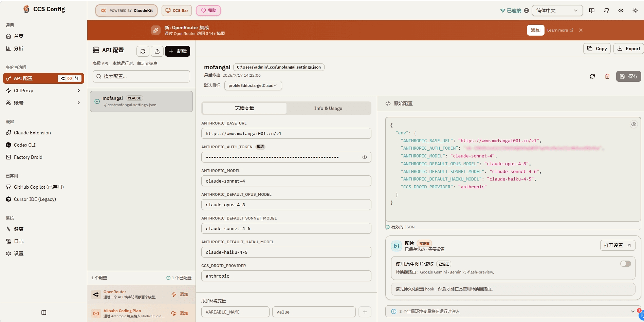Click the upload/import icon beside 新建
This screenshot has height=322, width=644.
tap(157, 51)
